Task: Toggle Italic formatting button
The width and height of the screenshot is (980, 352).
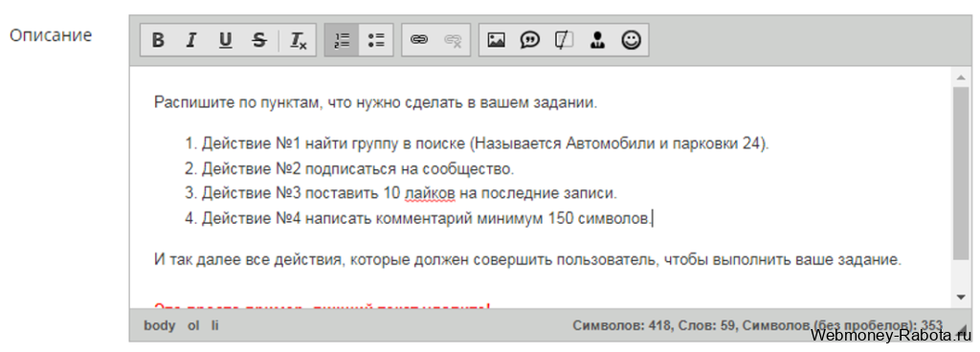Action: pyautogui.click(x=191, y=40)
